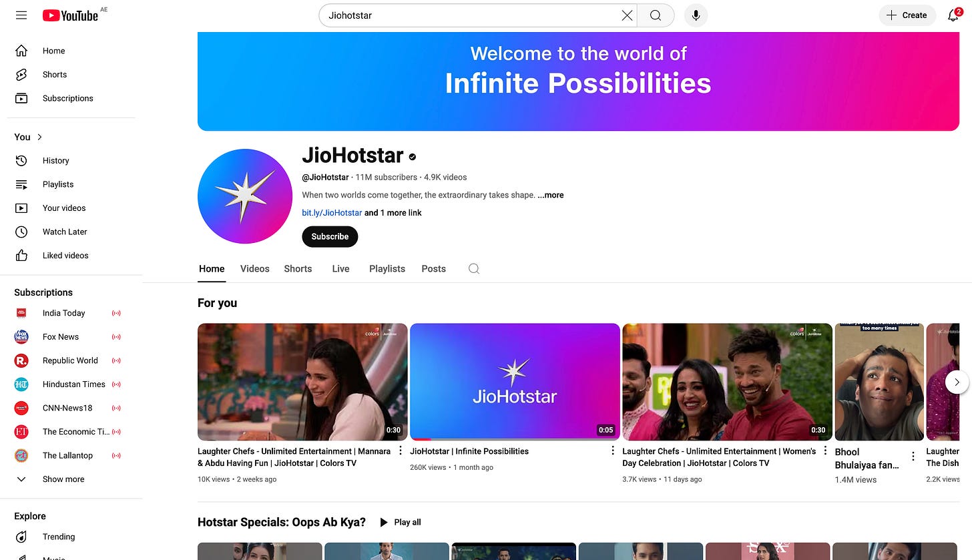Play the Women's Day Celebration thumbnail

(x=727, y=382)
